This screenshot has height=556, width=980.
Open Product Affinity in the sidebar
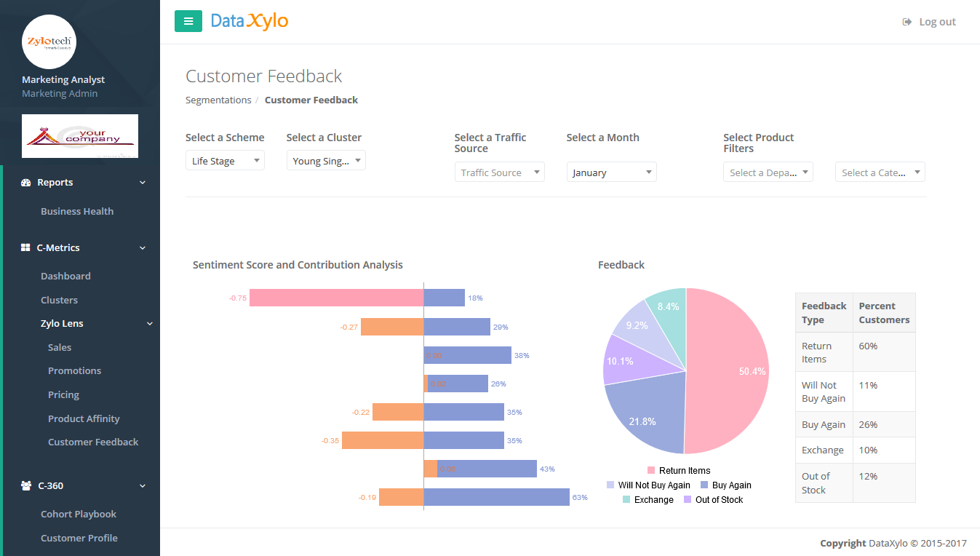coord(84,418)
